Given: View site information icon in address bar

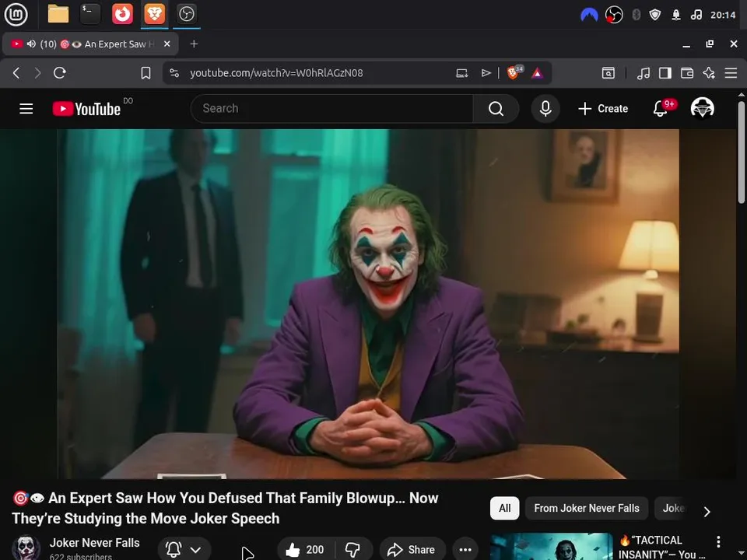Looking at the screenshot, I should [x=174, y=73].
